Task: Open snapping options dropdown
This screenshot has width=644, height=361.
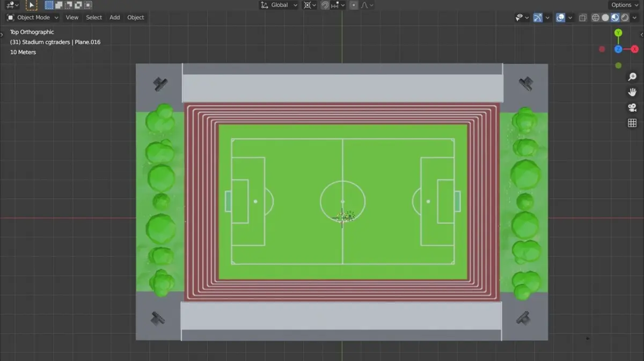Action: tap(338, 5)
